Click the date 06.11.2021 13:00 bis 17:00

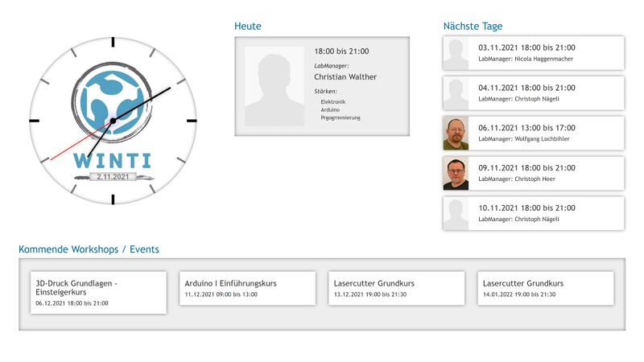pos(526,128)
